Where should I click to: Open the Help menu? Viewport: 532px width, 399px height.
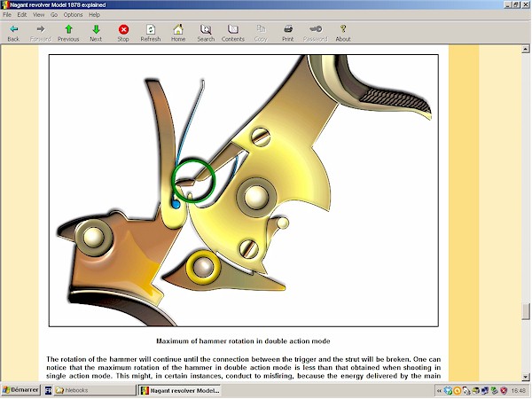point(94,14)
